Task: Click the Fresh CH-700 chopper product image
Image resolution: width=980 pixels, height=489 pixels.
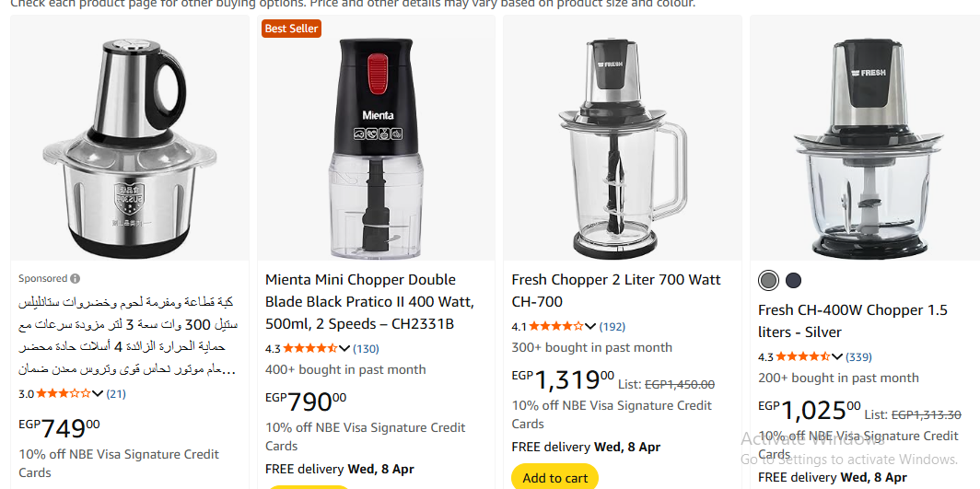Action: [622, 138]
